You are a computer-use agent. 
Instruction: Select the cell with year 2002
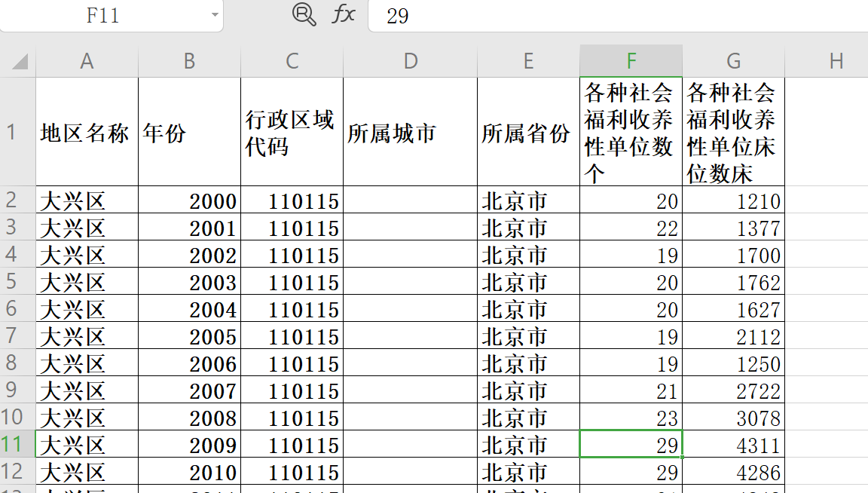(x=189, y=254)
